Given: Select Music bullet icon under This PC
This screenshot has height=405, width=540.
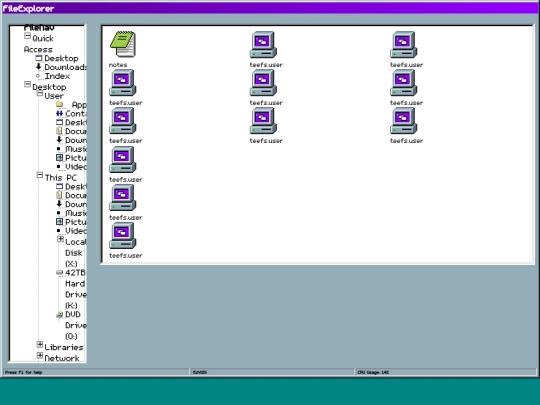Looking at the screenshot, I should click(x=59, y=213).
